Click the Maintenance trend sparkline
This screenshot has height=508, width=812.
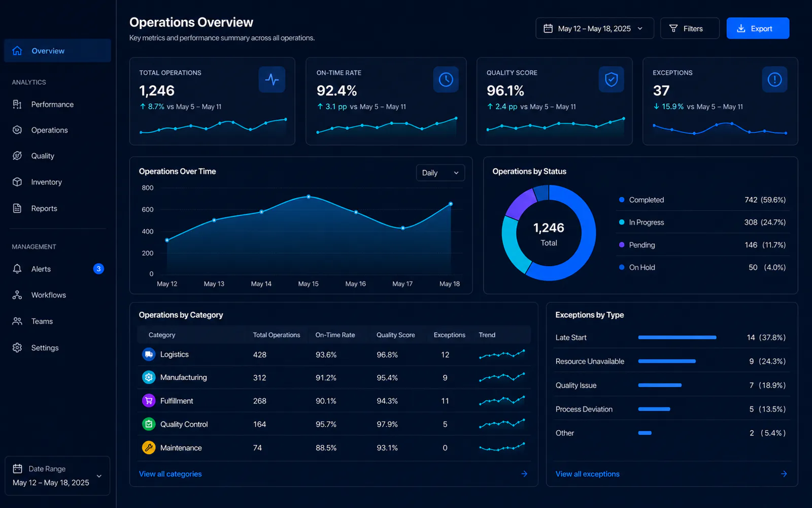coord(501,447)
